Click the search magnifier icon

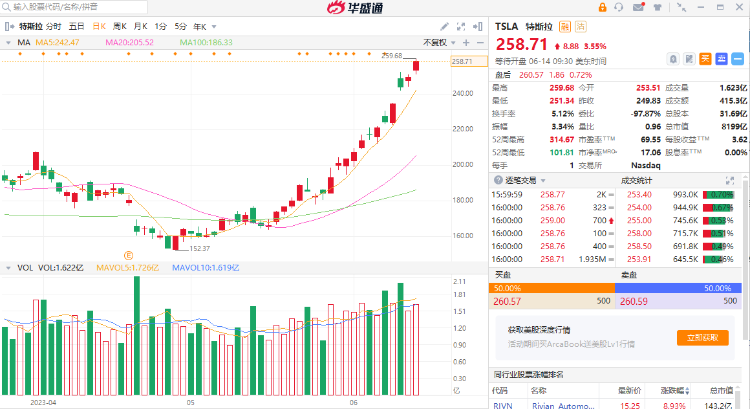7,7
